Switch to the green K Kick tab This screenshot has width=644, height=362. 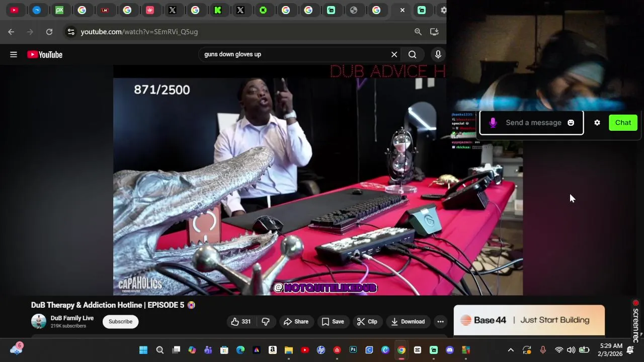[x=218, y=10]
